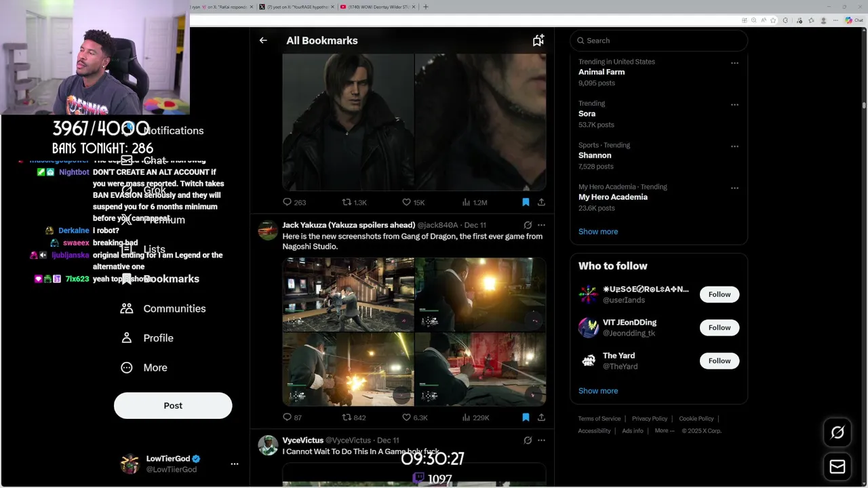The height and width of the screenshot is (488, 868).
Task: Open the bookmark folders icon in the header
Action: pyautogui.click(x=538, y=41)
